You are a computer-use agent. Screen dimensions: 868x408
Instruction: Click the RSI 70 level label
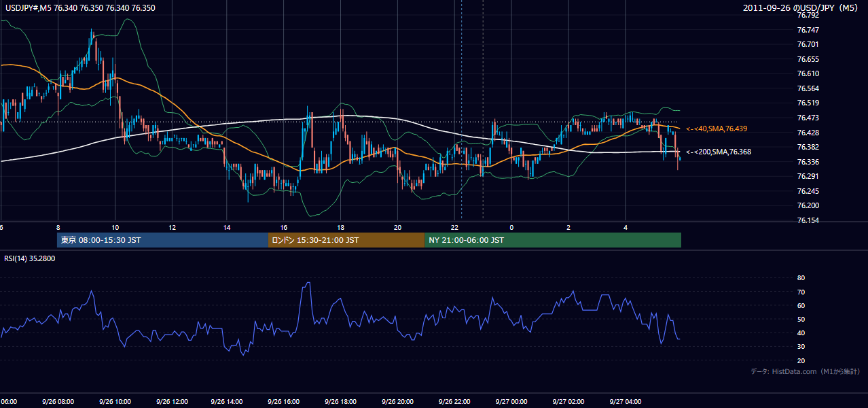click(801, 292)
